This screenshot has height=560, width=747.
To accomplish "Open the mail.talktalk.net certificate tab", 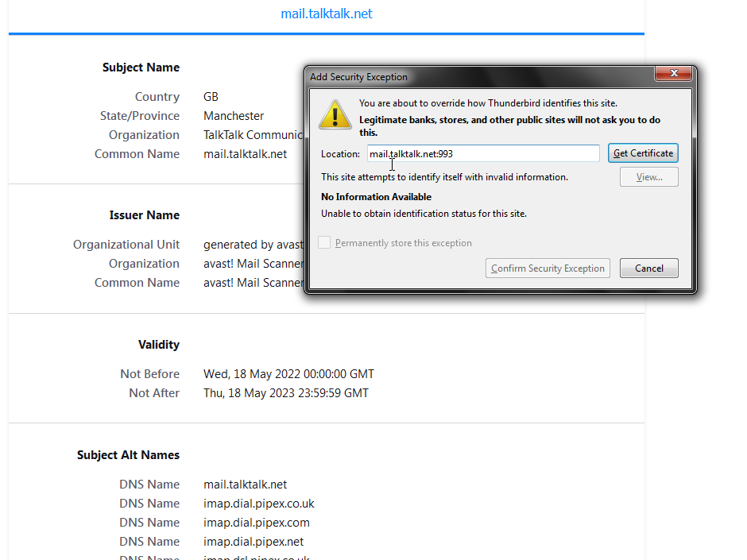I will tap(327, 14).
